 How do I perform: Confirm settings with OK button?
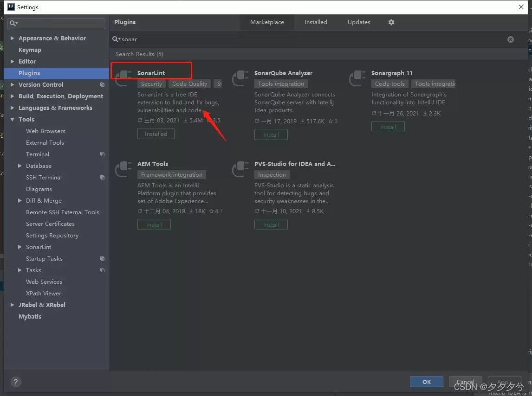(427, 382)
